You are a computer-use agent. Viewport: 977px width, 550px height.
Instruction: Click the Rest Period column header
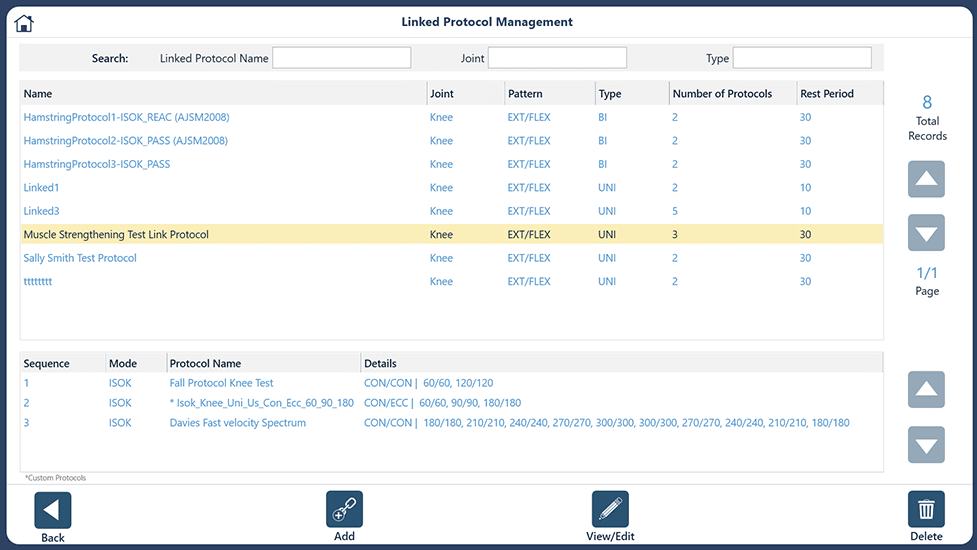click(x=827, y=94)
